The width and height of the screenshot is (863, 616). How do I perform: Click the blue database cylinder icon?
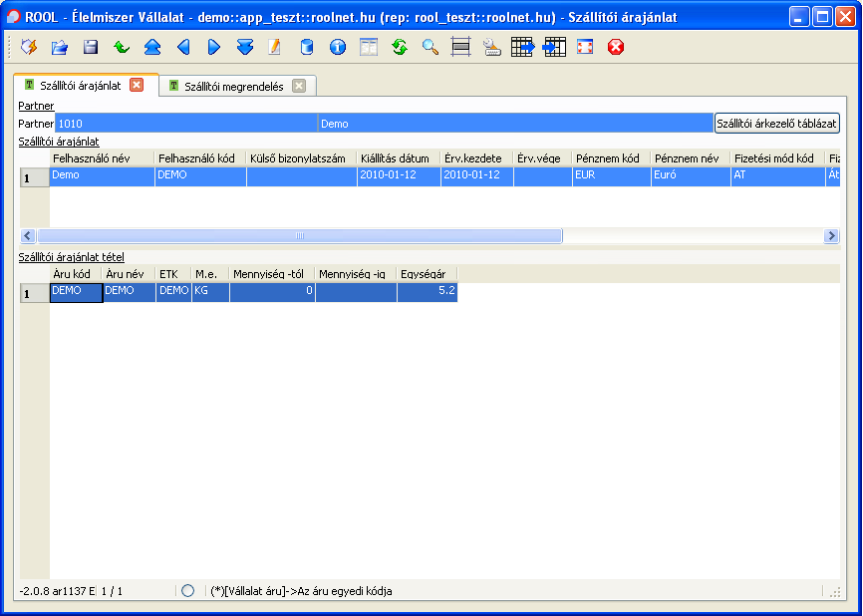(306, 47)
